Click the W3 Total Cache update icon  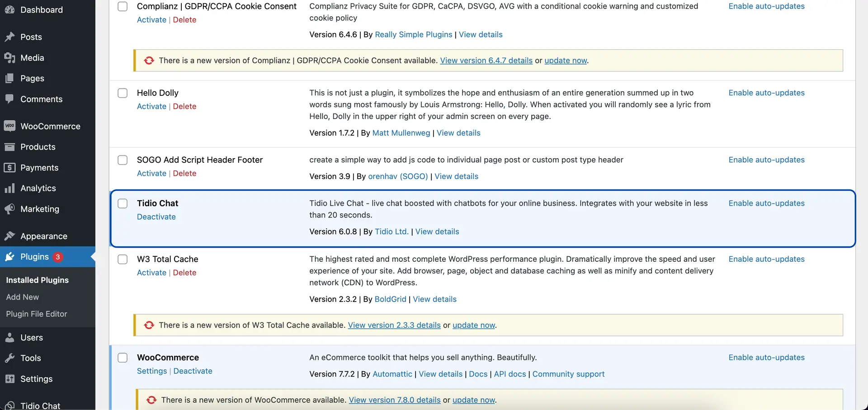pos(149,325)
